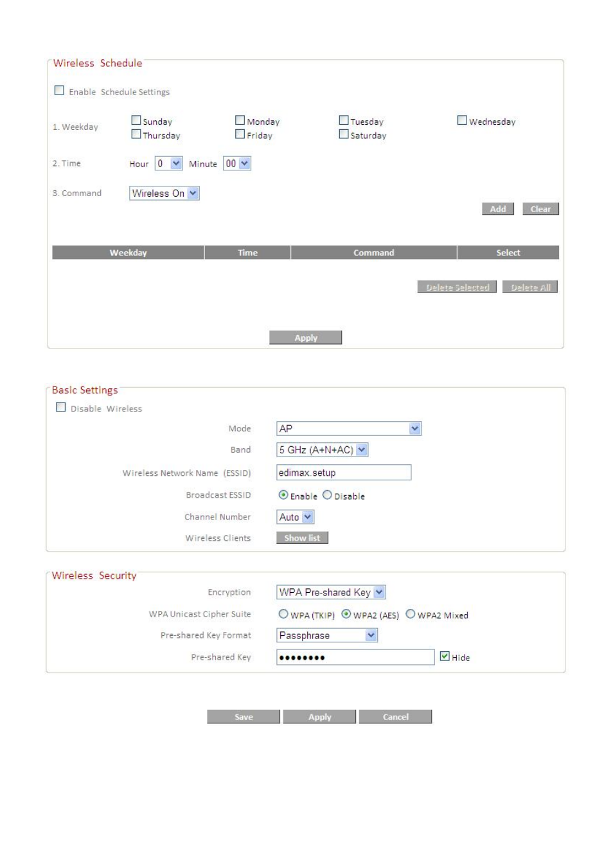
Task: Open the Channel Number Auto dropdown
Action: [296, 517]
